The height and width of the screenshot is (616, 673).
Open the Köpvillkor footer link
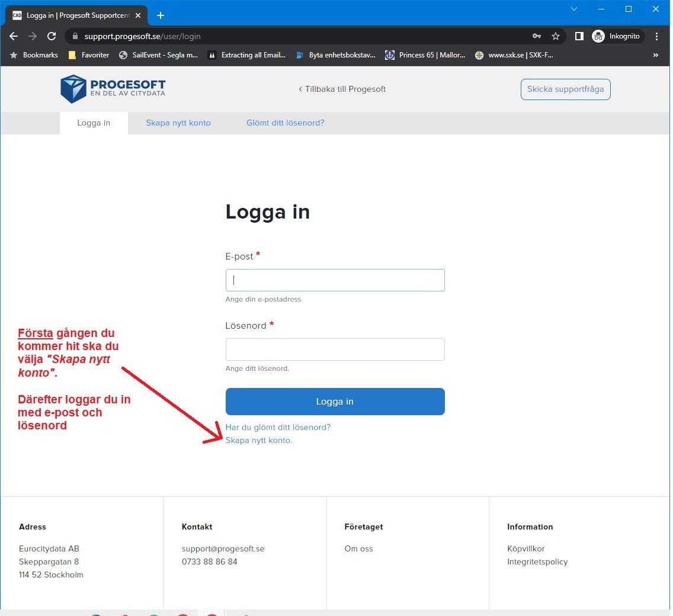[525, 549]
